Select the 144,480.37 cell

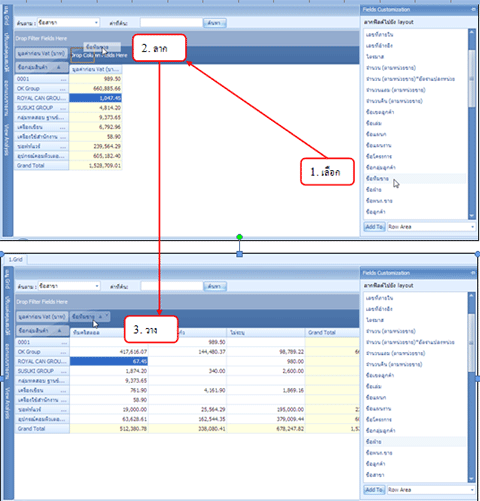[187, 352]
